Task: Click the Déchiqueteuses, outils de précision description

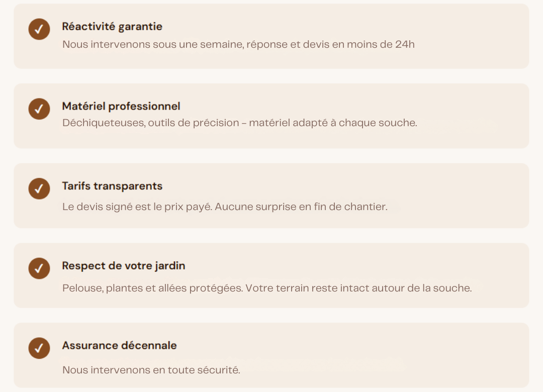Action: pos(239,123)
